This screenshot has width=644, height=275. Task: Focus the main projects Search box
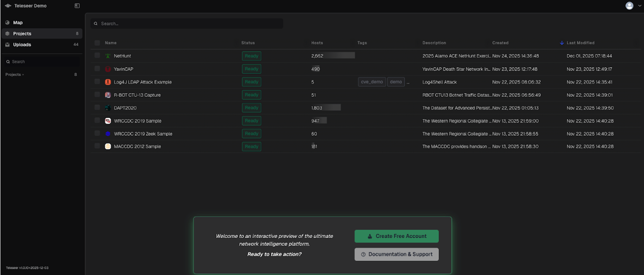(x=187, y=23)
